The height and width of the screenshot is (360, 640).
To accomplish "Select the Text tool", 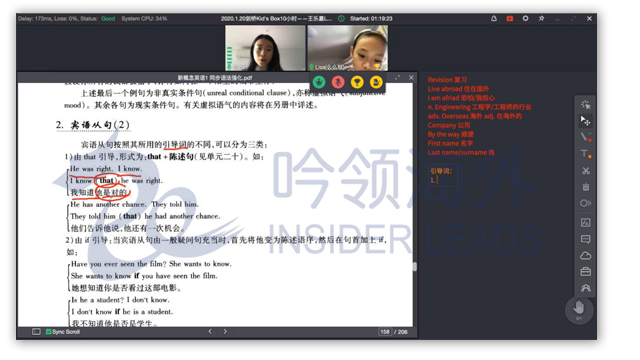I will click(585, 154).
